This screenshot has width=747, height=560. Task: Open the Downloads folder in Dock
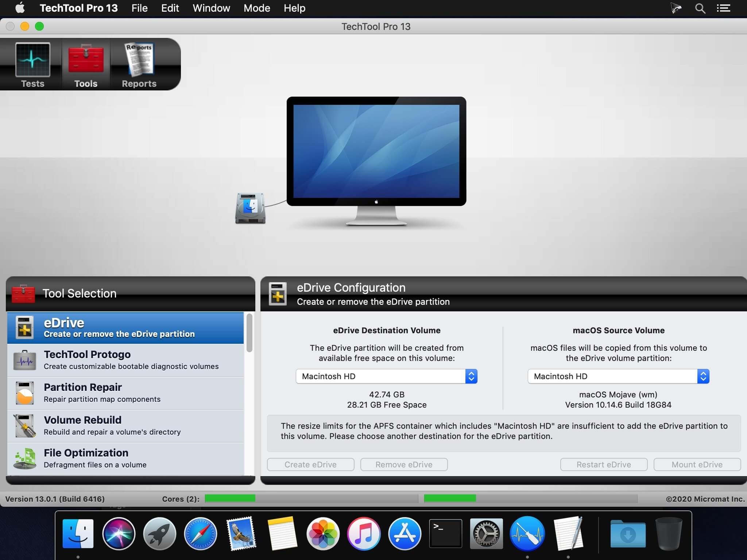[x=628, y=534]
